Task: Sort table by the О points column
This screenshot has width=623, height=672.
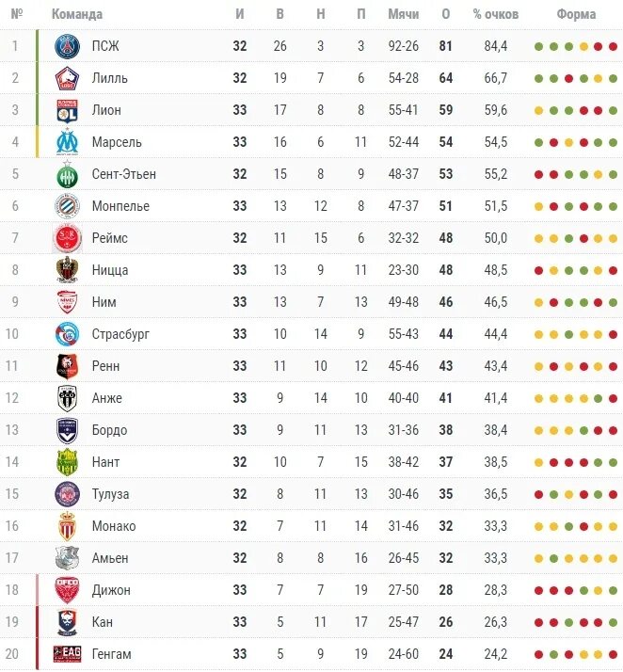Action: (446, 14)
